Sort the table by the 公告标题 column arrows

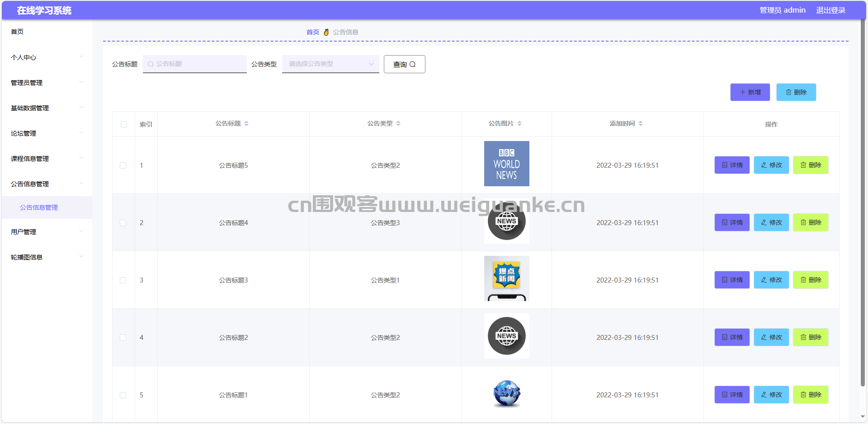click(x=246, y=123)
